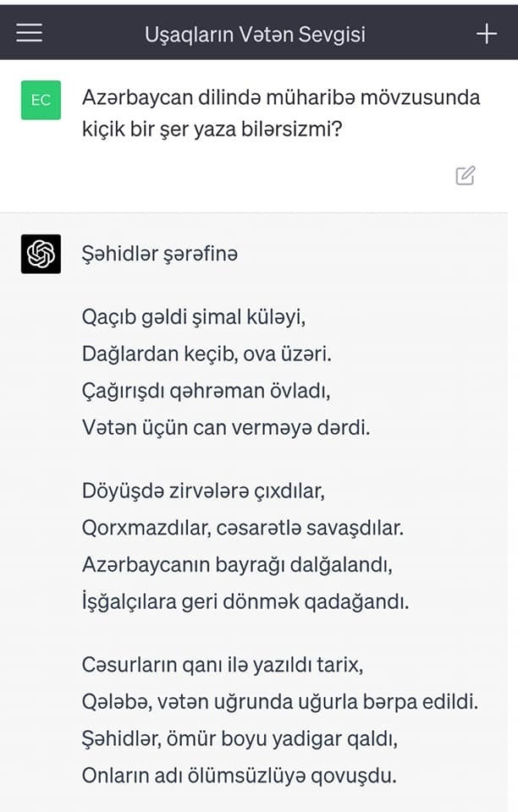Open the hamburger sidebar menu

[x=29, y=33]
